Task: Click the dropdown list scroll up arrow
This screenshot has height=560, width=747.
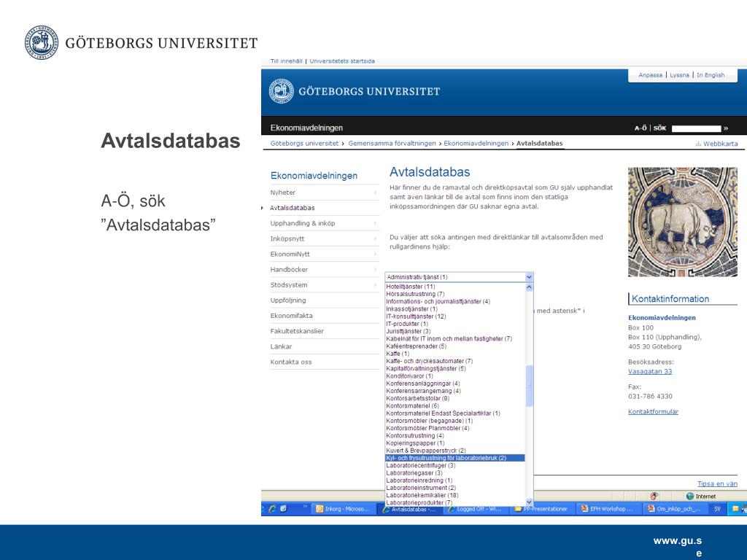Action: [529, 287]
